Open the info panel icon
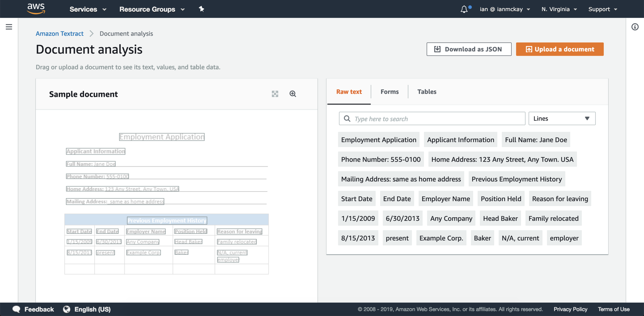This screenshot has height=316, width=644. point(635,27)
